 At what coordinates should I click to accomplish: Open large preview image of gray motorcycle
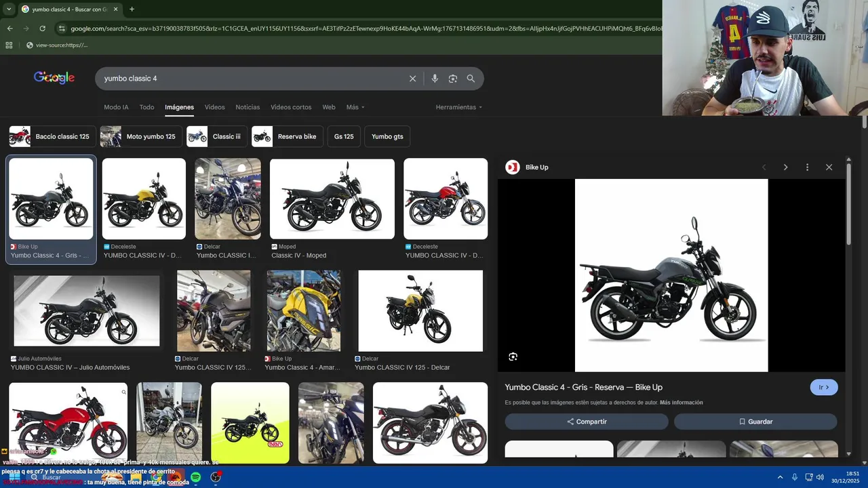pos(671,275)
